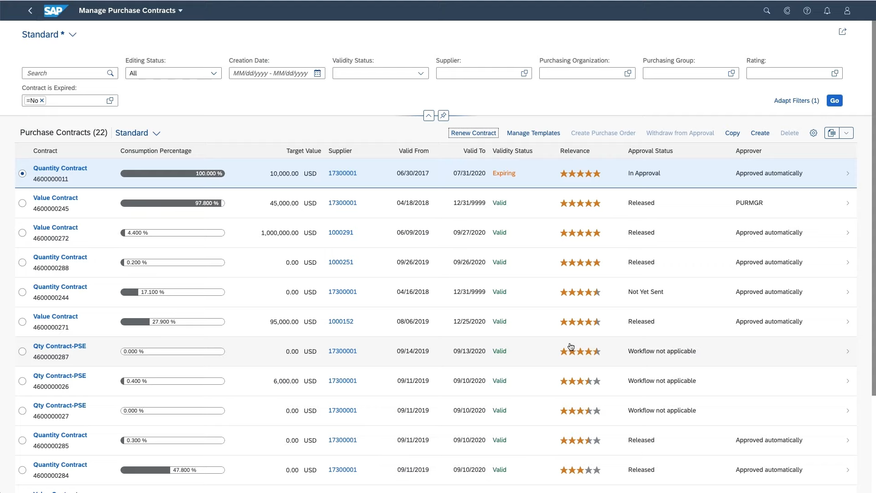Click the share icon below the header
The height and width of the screenshot is (493, 876).
click(842, 32)
